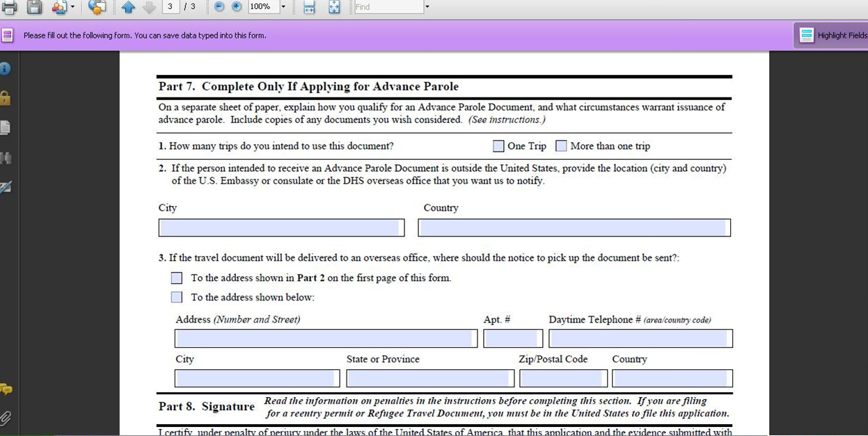Check 'To the address shown below' box
Viewport: 868px width, 436px height.
(177, 298)
